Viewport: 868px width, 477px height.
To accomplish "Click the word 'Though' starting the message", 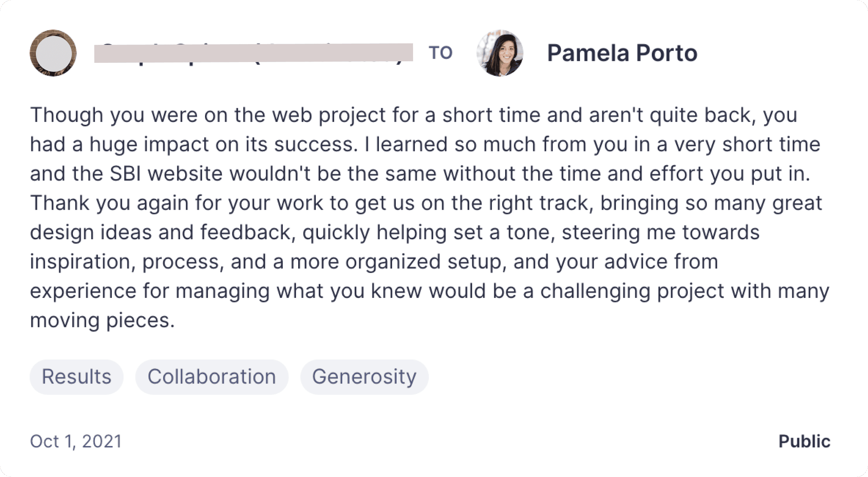I will [x=67, y=115].
